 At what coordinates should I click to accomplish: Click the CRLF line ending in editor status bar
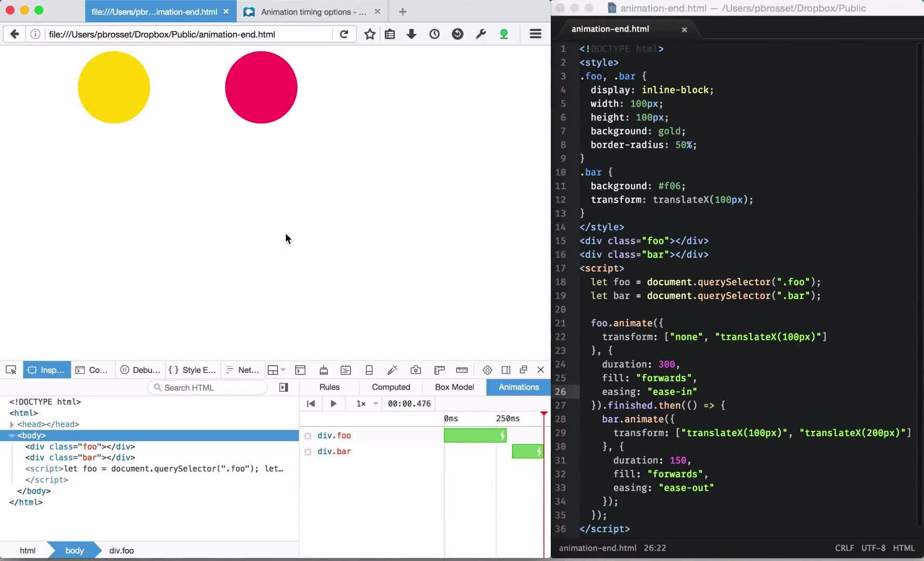845,548
